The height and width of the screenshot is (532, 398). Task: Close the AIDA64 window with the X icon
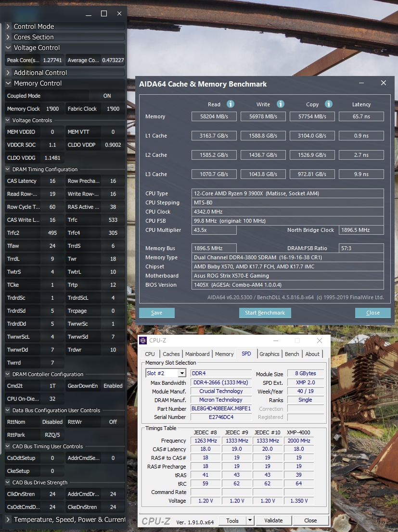(384, 83)
